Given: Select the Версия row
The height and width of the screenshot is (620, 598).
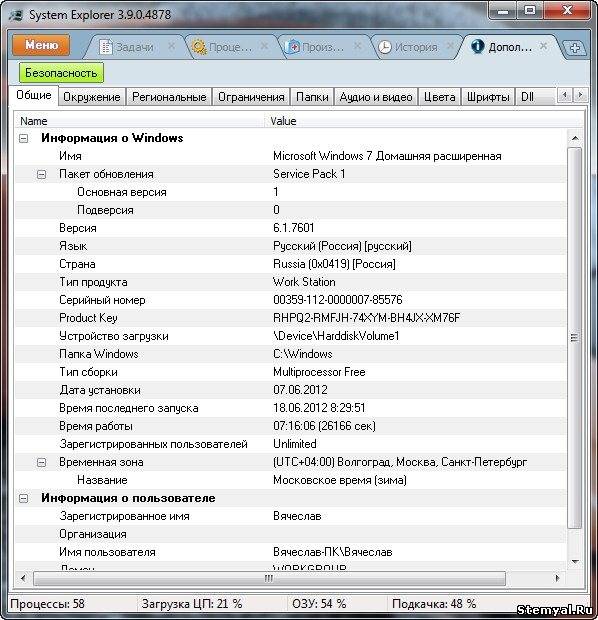Looking at the screenshot, I should (x=291, y=228).
